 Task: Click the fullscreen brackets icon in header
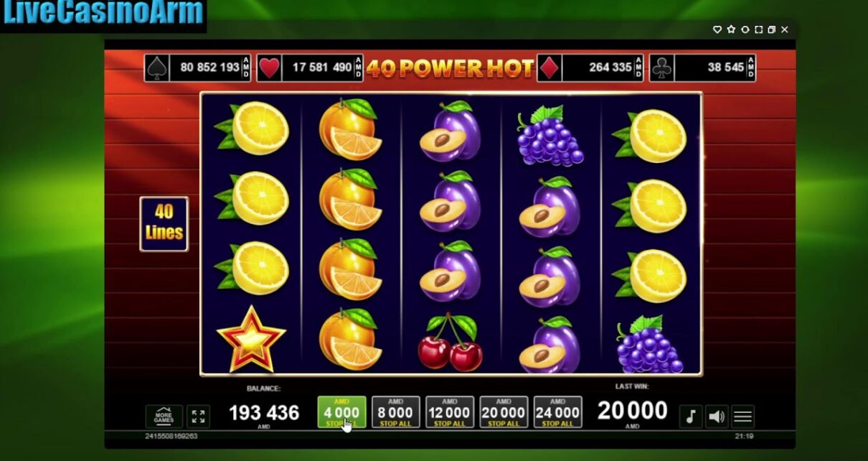pos(758,29)
